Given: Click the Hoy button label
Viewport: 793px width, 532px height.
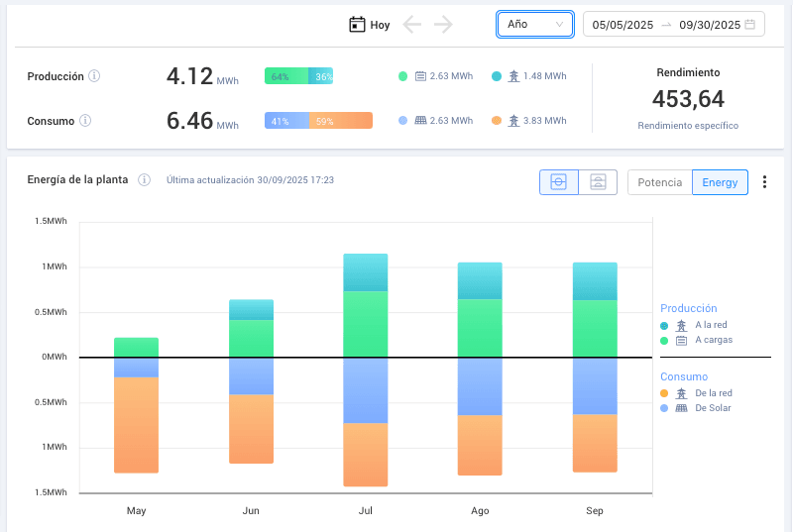Looking at the screenshot, I should 381,26.
